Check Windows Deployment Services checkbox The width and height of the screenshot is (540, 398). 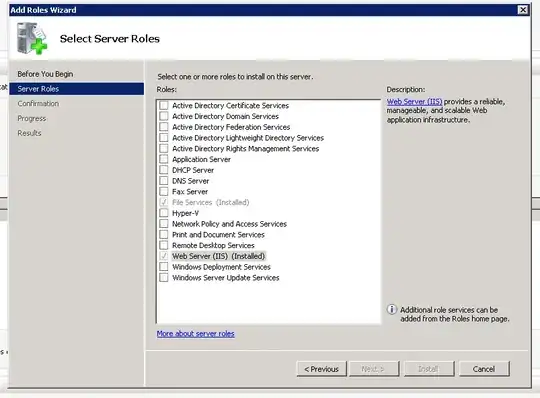164,267
